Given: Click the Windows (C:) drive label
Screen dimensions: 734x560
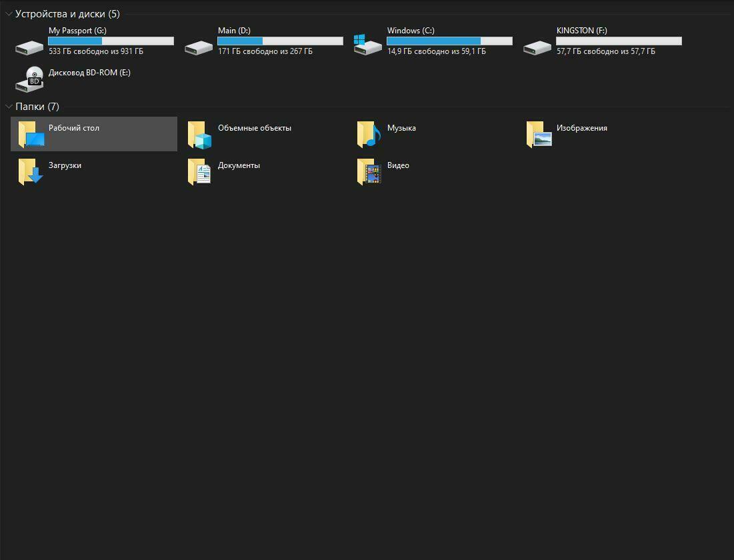Looking at the screenshot, I should (x=411, y=31).
